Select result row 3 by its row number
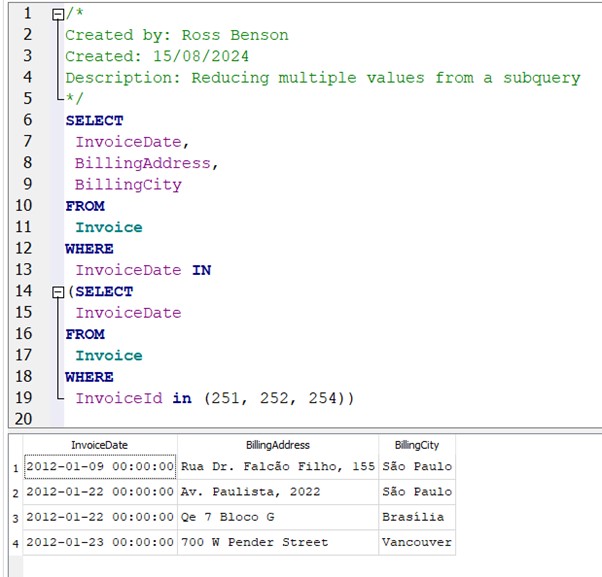Screen dimensions: 602x577 point(15,517)
